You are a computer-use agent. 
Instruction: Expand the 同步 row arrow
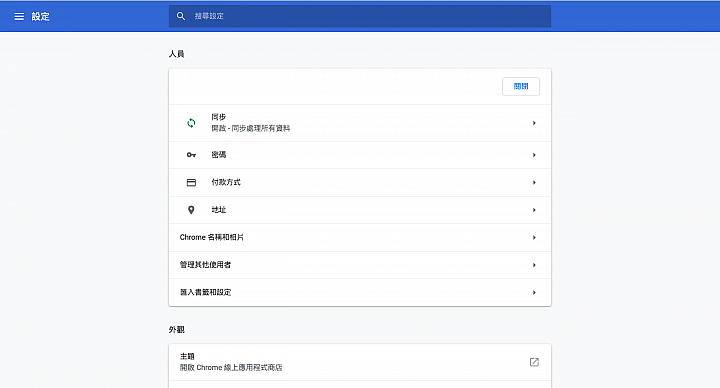pos(534,123)
